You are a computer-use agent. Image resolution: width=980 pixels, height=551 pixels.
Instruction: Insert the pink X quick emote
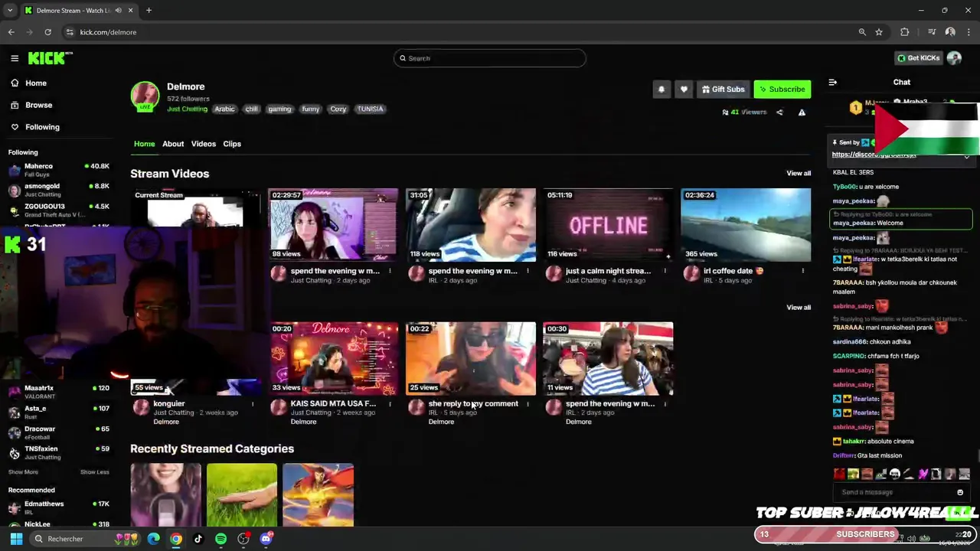922,474
